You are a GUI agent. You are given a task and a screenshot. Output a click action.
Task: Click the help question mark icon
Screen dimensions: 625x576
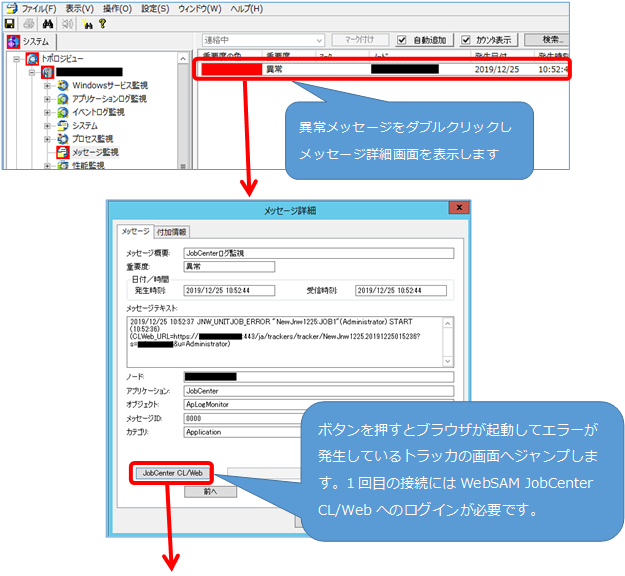(102, 23)
